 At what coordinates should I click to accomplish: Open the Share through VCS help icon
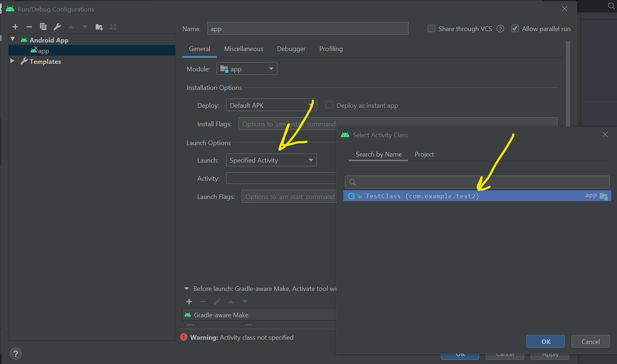(x=500, y=29)
